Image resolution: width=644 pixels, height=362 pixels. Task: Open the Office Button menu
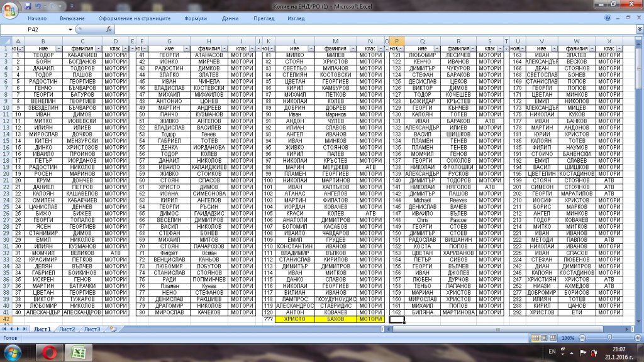click(x=10, y=11)
